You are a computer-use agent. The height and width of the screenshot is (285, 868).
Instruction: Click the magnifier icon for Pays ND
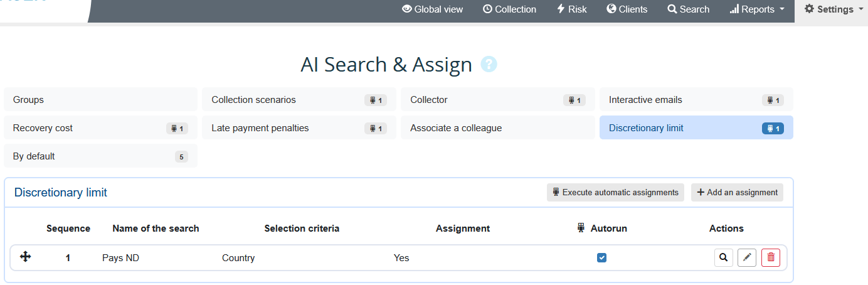point(724,257)
